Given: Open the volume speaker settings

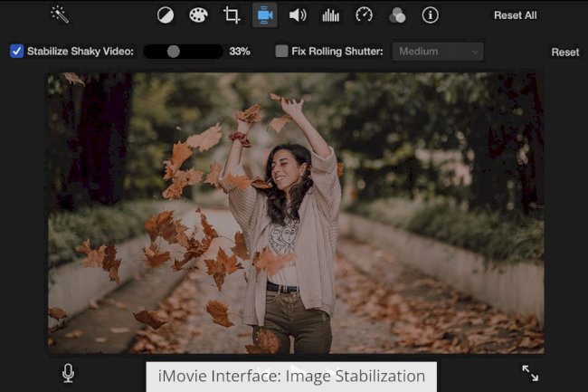Looking at the screenshot, I should pos(298,15).
